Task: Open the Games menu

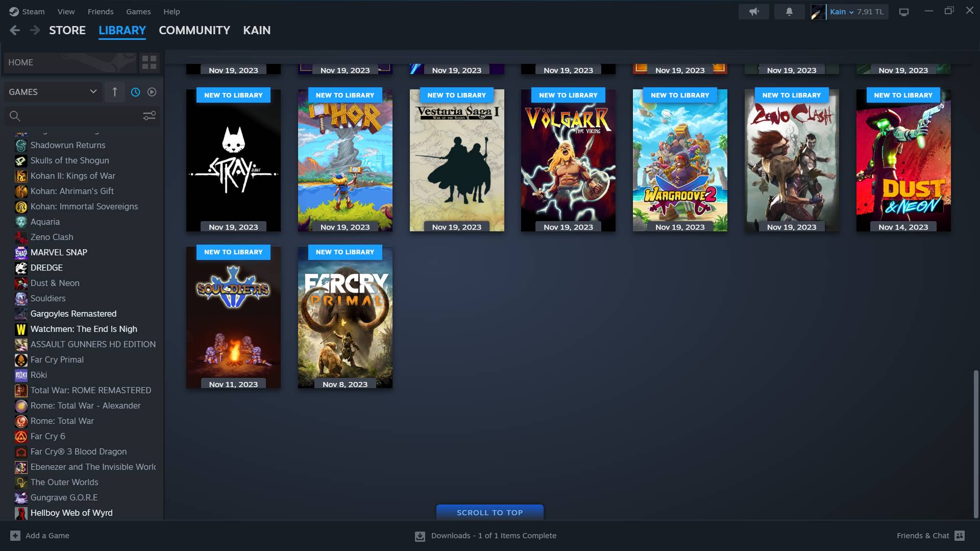Action: [138, 11]
